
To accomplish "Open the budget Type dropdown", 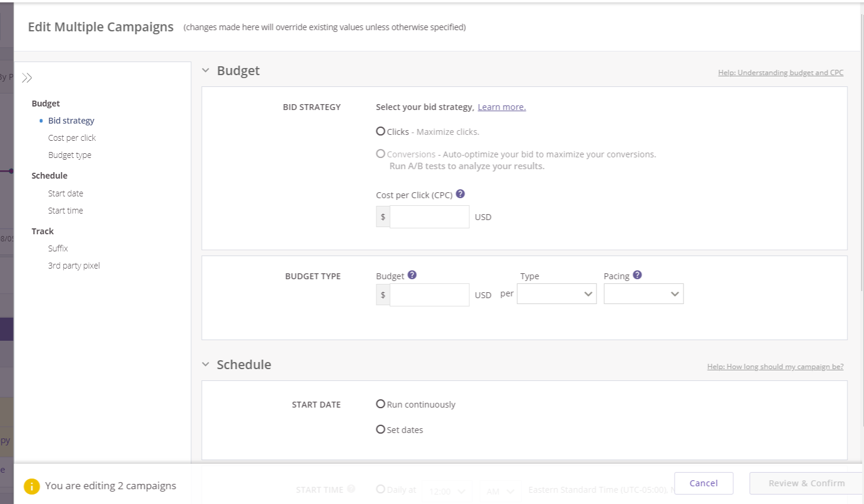I will coord(556,294).
